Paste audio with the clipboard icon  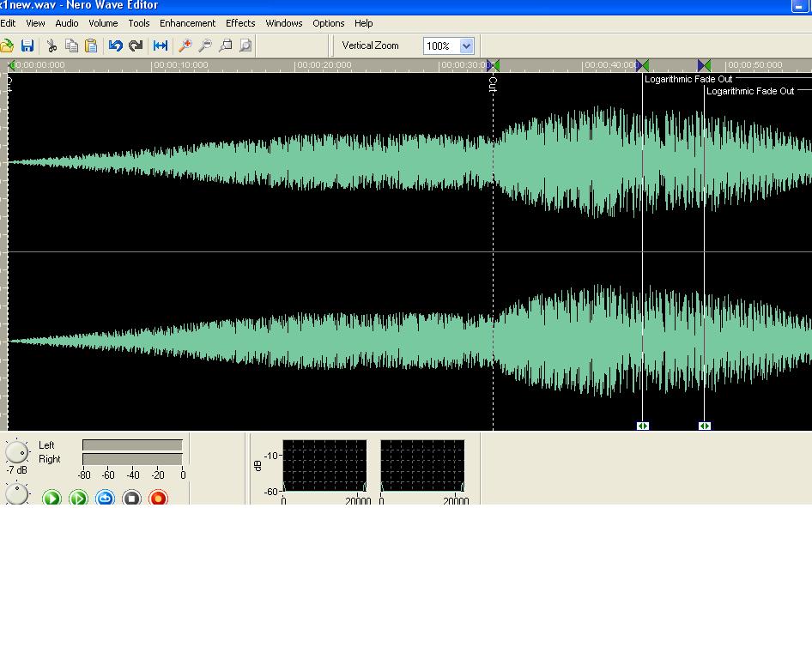91,45
